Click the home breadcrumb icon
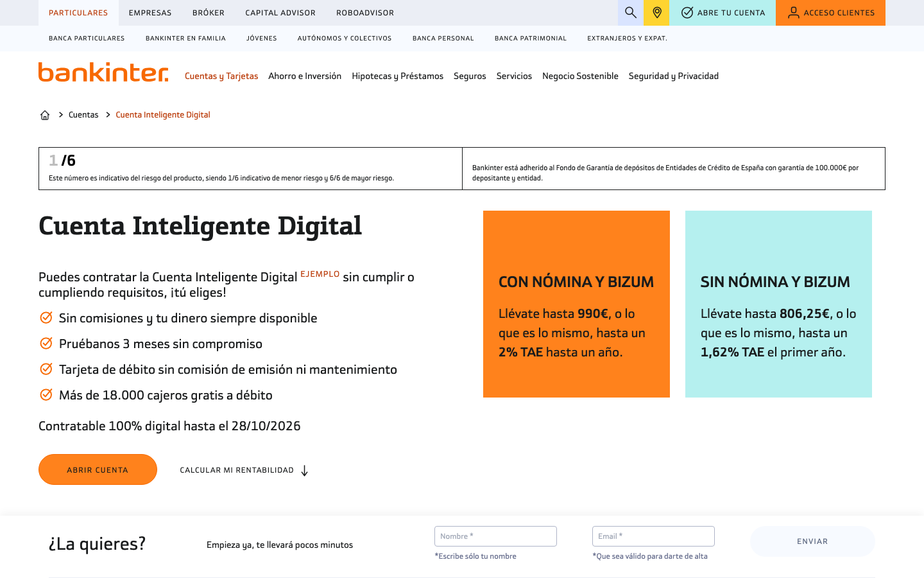 point(45,115)
